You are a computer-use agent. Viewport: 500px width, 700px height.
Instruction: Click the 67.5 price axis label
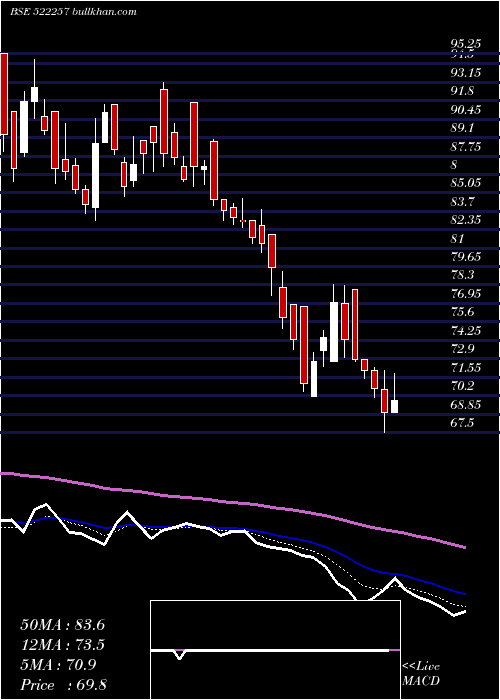462,423
